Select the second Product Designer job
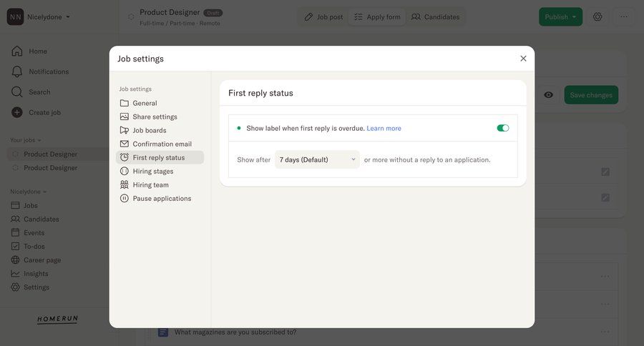The width and height of the screenshot is (644, 346). click(x=50, y=167)
